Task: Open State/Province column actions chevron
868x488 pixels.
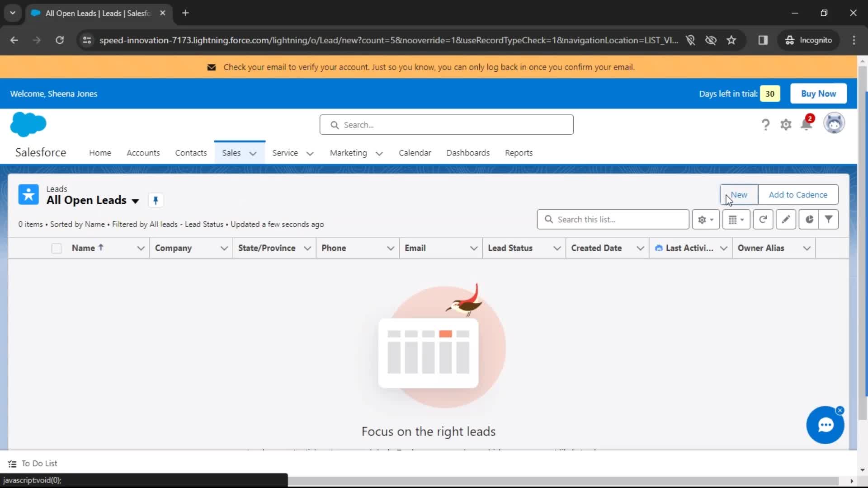Action: pyautogui.click(x=307, y=248)
